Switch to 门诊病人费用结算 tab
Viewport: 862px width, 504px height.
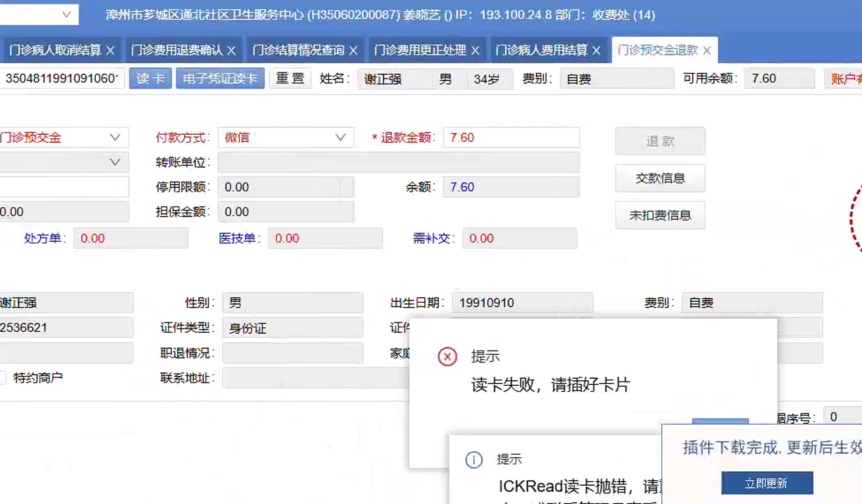[x=541, y=50]
